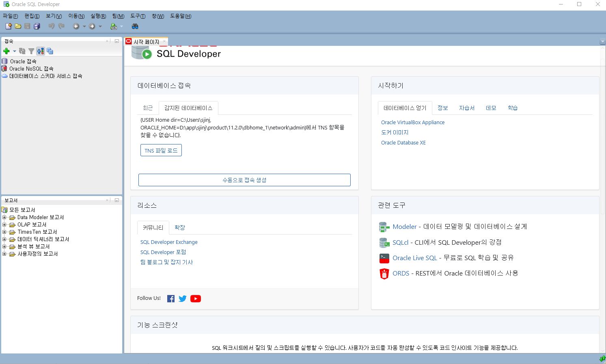Open the 편집(E) menu
This screenshot has width=606, height=364.
[32, 16]
